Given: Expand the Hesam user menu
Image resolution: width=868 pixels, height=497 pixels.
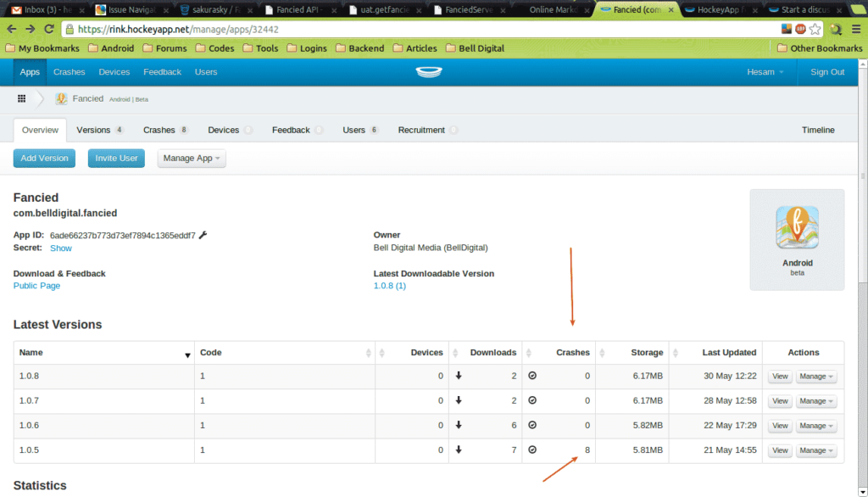Looking at the screenshot, I should [765, 72].
